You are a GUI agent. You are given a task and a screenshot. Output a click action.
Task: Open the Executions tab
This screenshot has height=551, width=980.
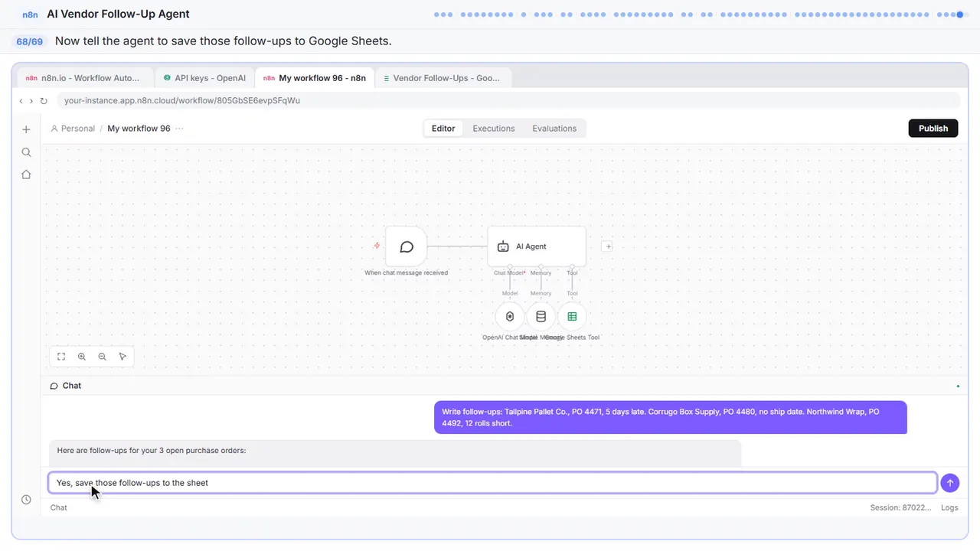494,129
